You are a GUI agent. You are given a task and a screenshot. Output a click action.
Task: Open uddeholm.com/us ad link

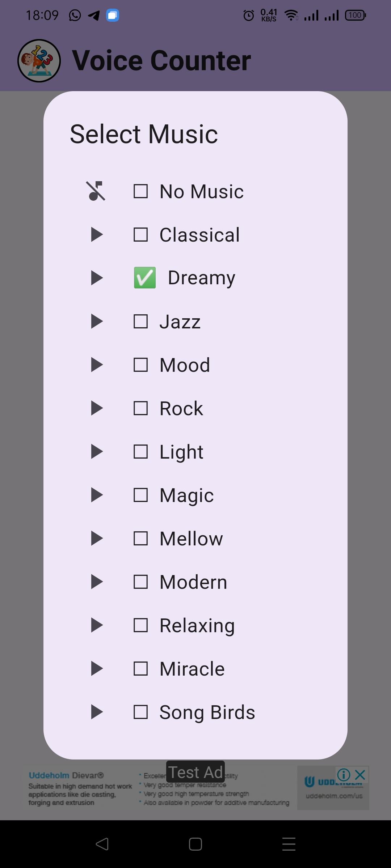point(334,796)
